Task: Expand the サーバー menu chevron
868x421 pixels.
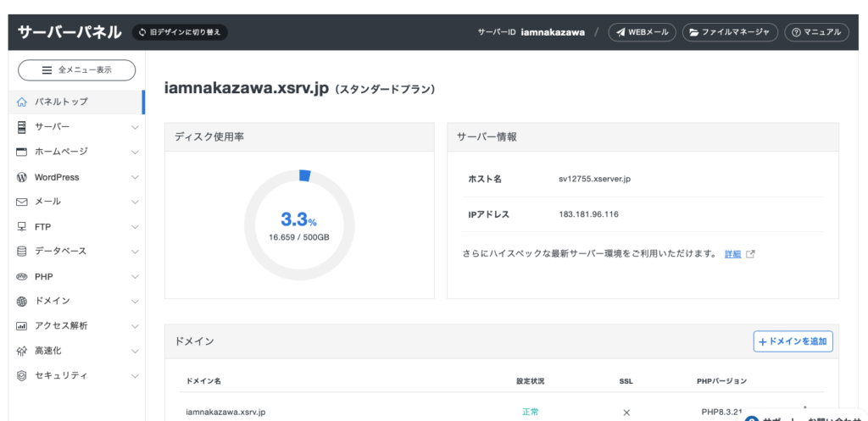Action: tap(135, 127)
